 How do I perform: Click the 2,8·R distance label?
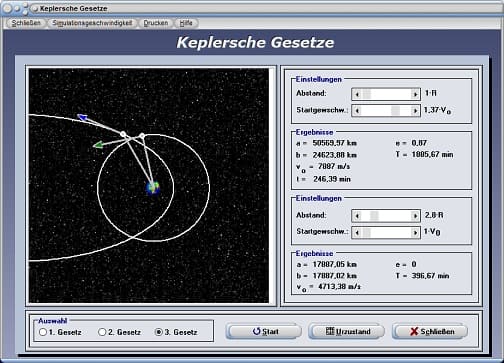(434, 215)
